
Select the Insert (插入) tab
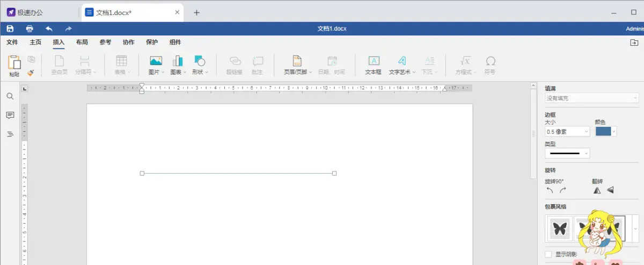[58, 42]
